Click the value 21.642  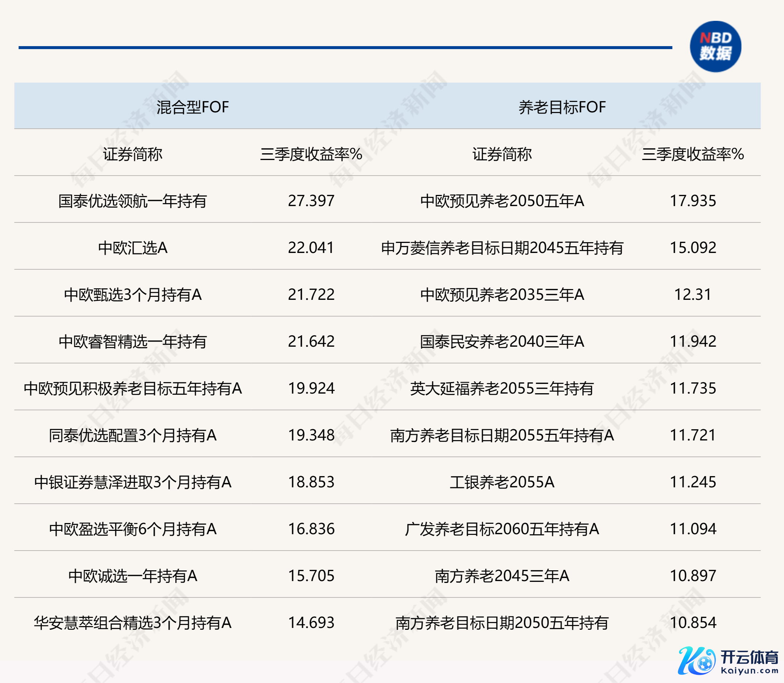coord(311,341)
